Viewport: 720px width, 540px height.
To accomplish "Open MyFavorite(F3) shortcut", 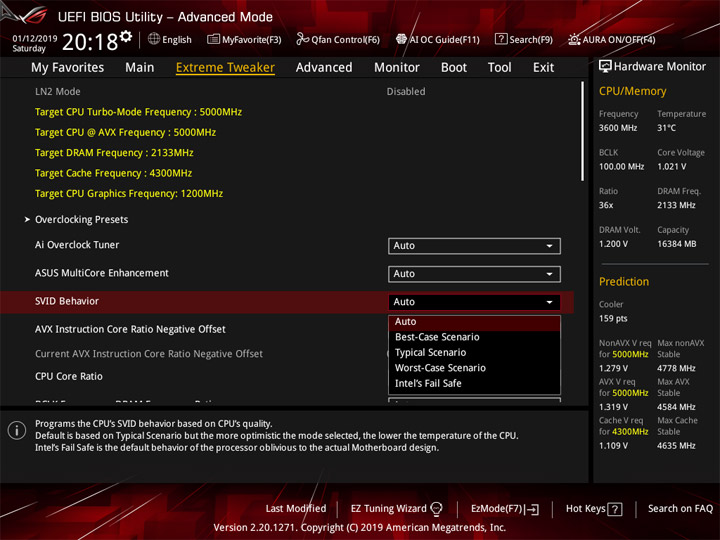I will pos(244,39).
